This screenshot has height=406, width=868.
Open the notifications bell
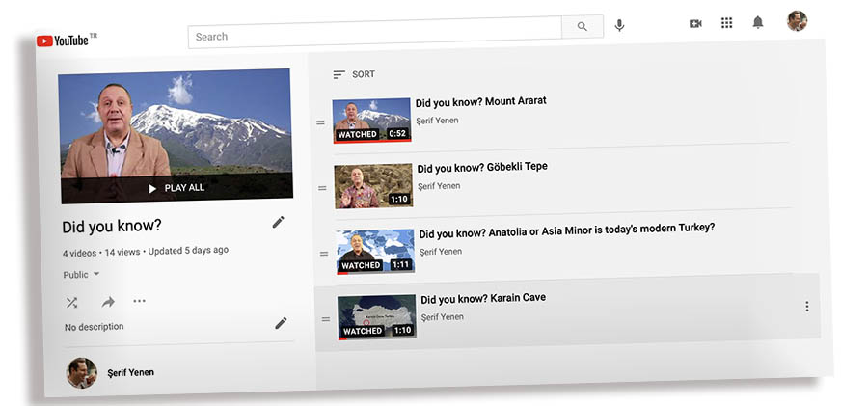tap(758, 22)
